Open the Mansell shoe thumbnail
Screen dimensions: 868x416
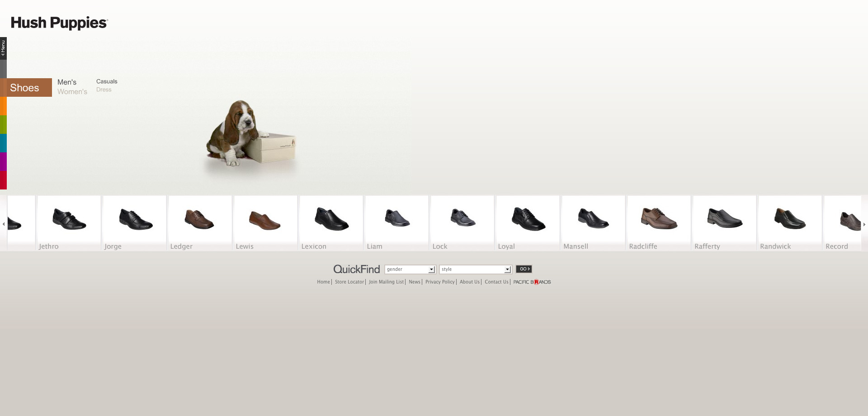[594, 223]
